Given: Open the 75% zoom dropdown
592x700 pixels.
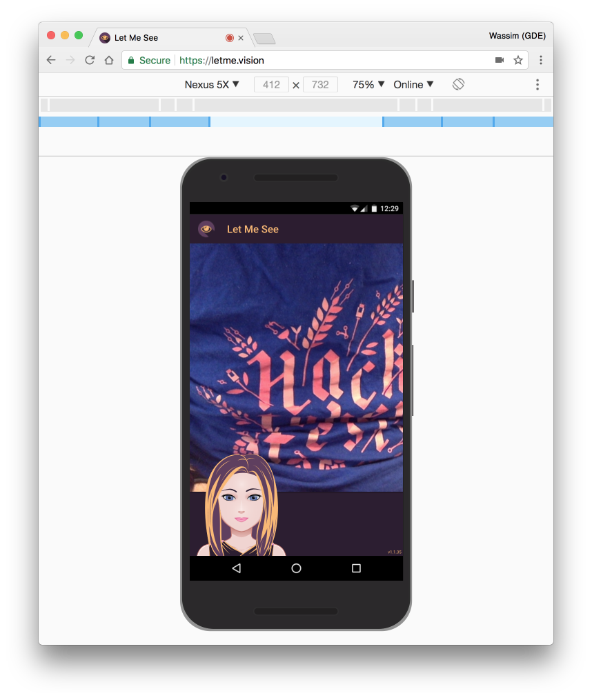Looking at the screenshot, I should (368, 84).
